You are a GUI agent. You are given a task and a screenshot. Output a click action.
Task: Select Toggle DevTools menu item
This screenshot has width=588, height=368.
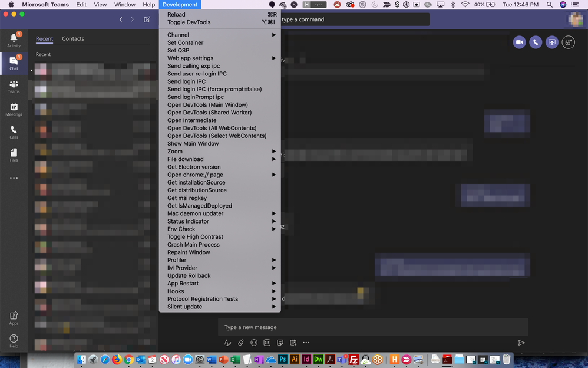220,22
